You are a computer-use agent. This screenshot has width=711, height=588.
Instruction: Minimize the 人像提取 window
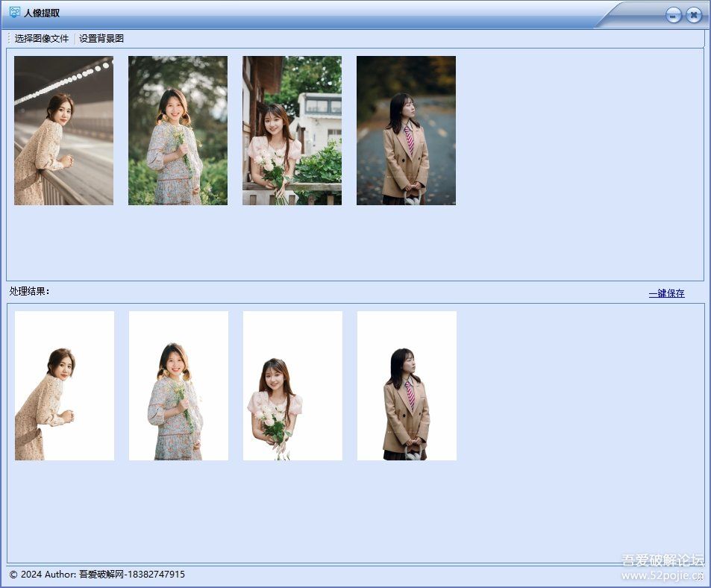(x=674, y=15)
